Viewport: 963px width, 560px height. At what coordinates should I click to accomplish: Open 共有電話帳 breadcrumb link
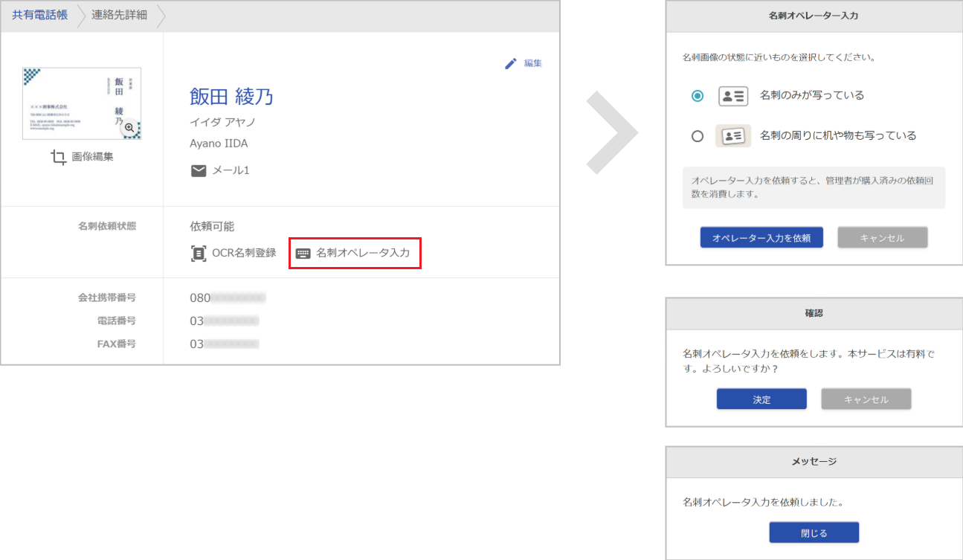point(39,15)
